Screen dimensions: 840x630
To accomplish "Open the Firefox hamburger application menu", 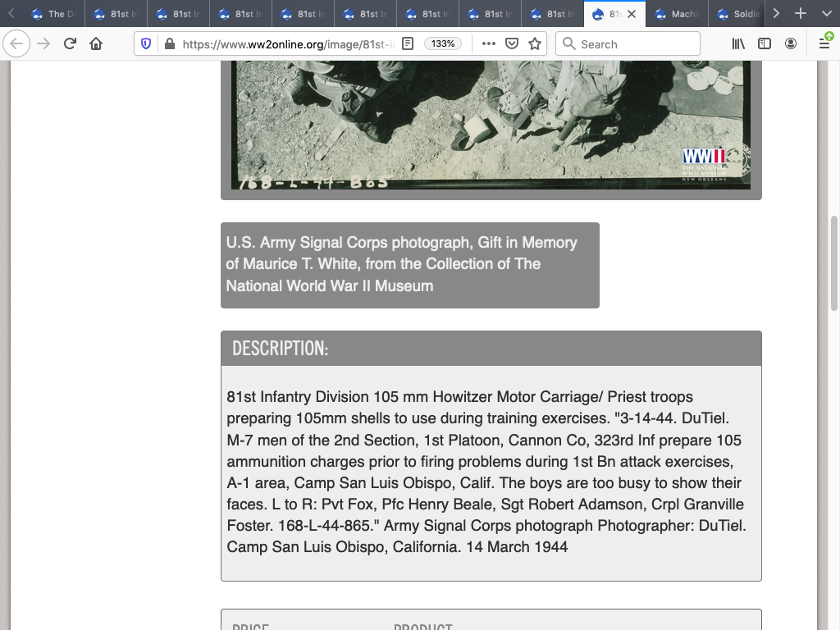I will 824,43.
